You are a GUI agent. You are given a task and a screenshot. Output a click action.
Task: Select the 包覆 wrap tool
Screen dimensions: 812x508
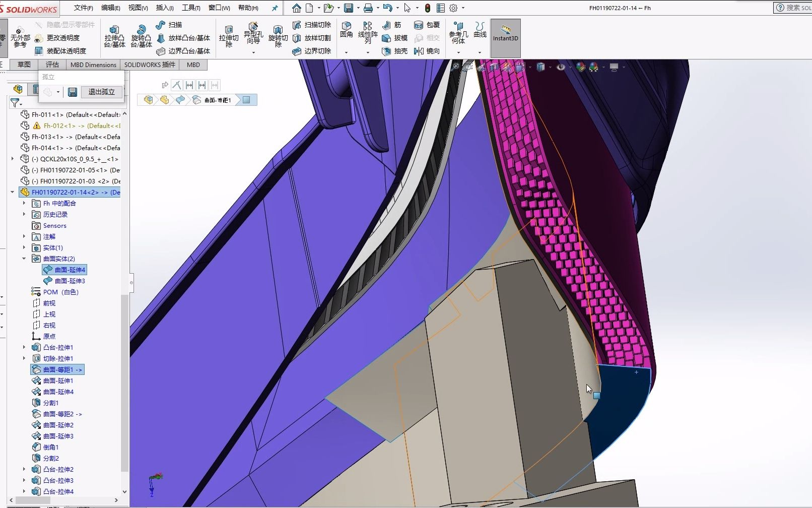427,25
